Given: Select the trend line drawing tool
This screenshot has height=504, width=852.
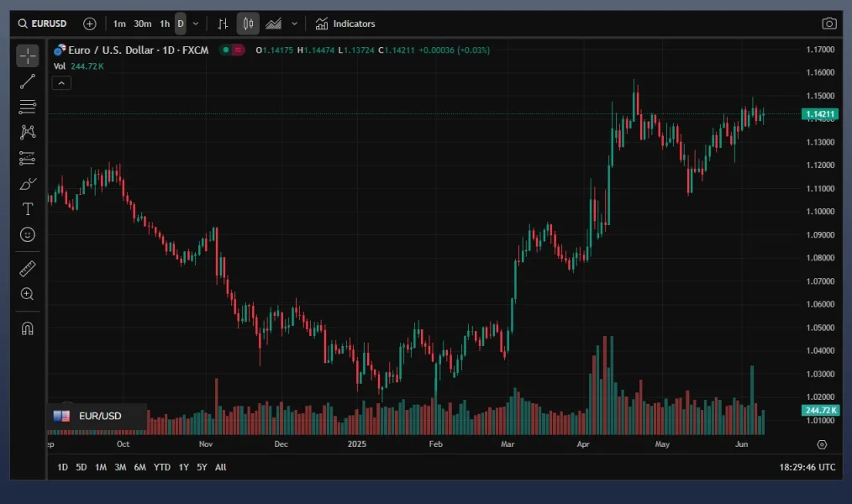Looking at the screenshot, I should tap(28, 81).
